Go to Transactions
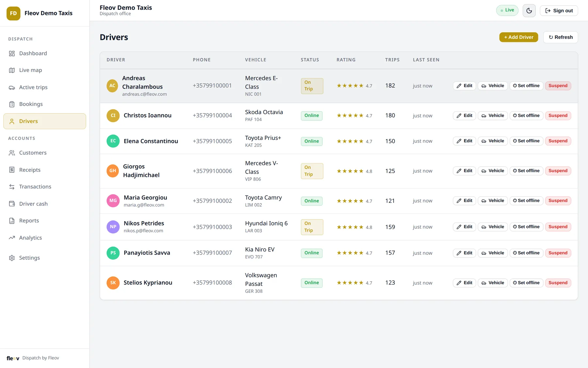The height and width of the screenshot is (368, 588). [x=45, y=187]
